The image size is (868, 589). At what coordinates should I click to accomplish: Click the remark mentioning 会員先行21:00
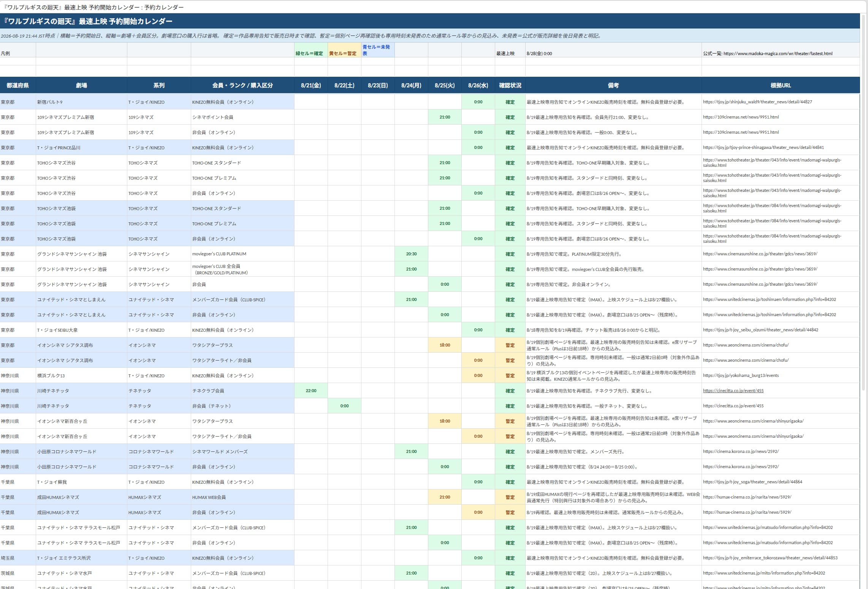pos(613,117)
